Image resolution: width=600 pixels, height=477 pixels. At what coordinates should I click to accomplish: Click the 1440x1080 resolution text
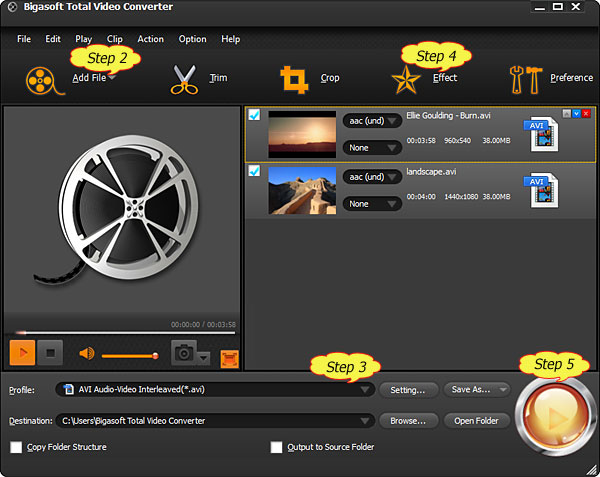[461, 197]
